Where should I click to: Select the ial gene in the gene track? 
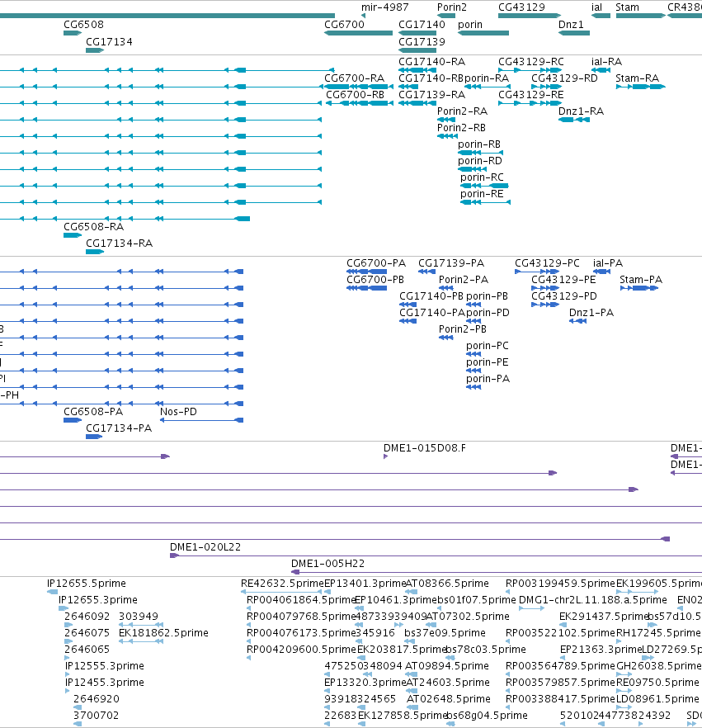tap(601, 16)
